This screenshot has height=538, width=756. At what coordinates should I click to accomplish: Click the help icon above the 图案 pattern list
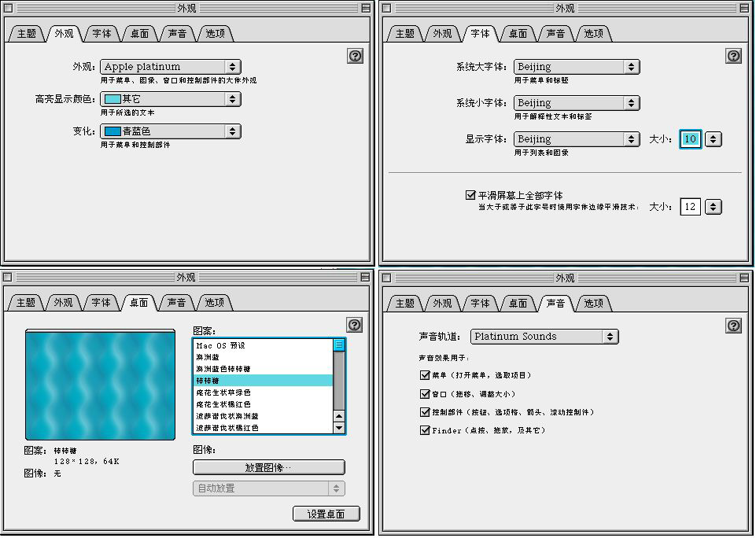tap(355, 325)
